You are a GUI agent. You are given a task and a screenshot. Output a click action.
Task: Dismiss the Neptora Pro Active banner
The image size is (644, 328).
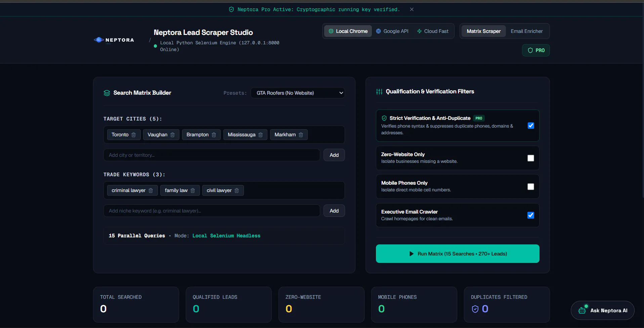point(412,9)
